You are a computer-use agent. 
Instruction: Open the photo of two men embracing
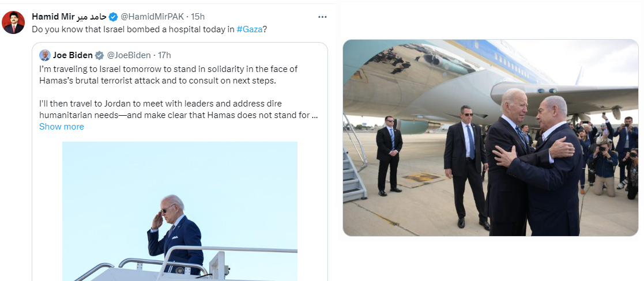coord(490,138)
